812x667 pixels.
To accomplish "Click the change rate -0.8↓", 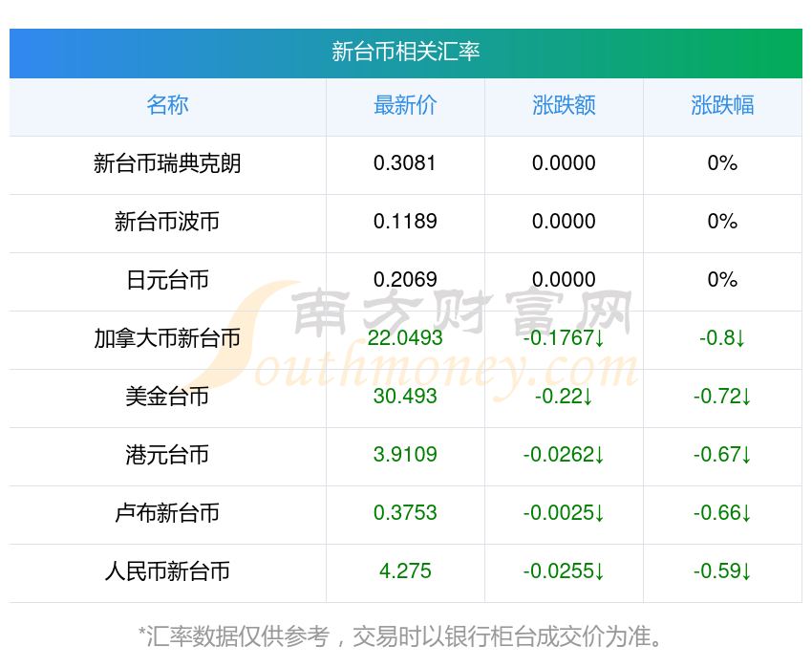I will point(722,338).
